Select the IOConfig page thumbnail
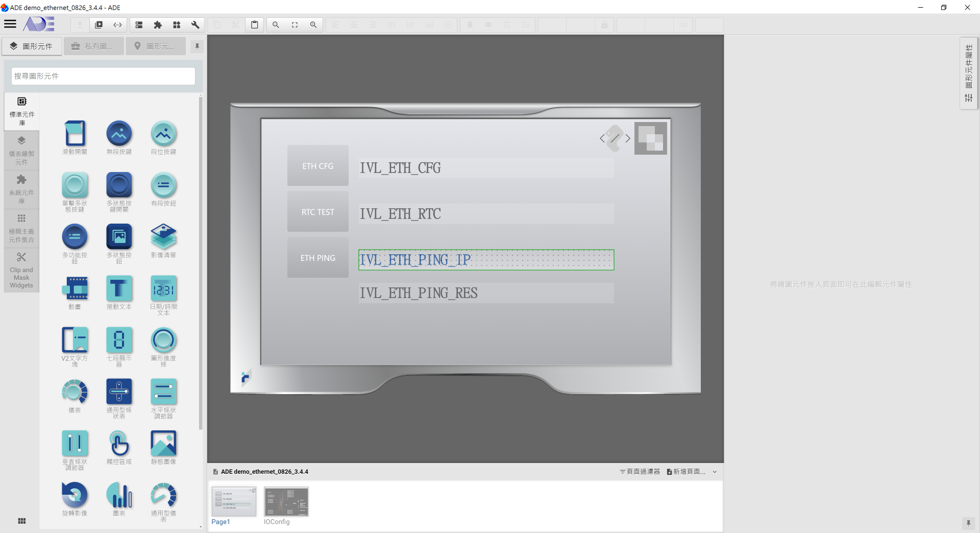 point(286,502)
